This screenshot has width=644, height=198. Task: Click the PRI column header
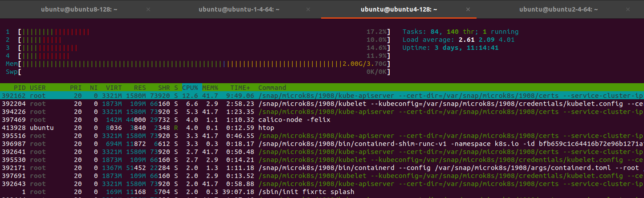[76, 88]
